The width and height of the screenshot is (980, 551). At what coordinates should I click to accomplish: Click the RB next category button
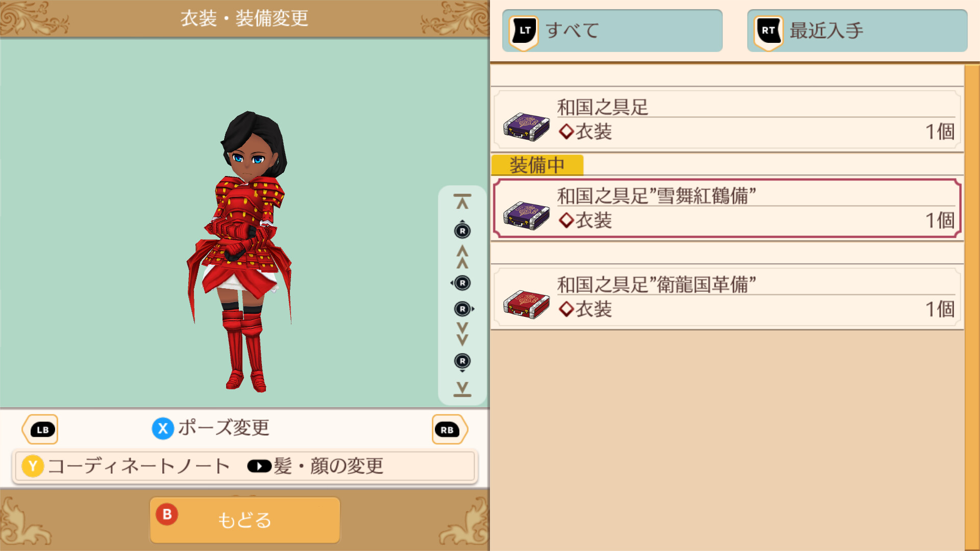click(x=449, y=430)
